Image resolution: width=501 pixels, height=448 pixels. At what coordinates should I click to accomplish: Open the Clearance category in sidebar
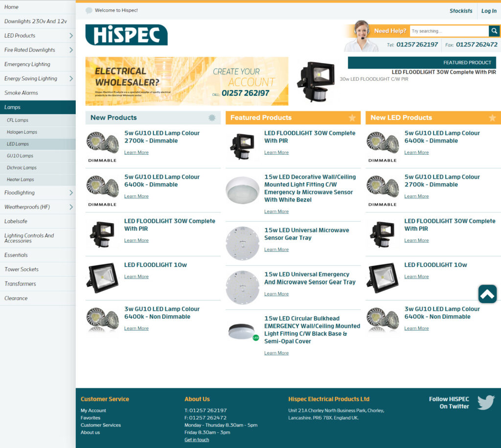pos(16,298)
